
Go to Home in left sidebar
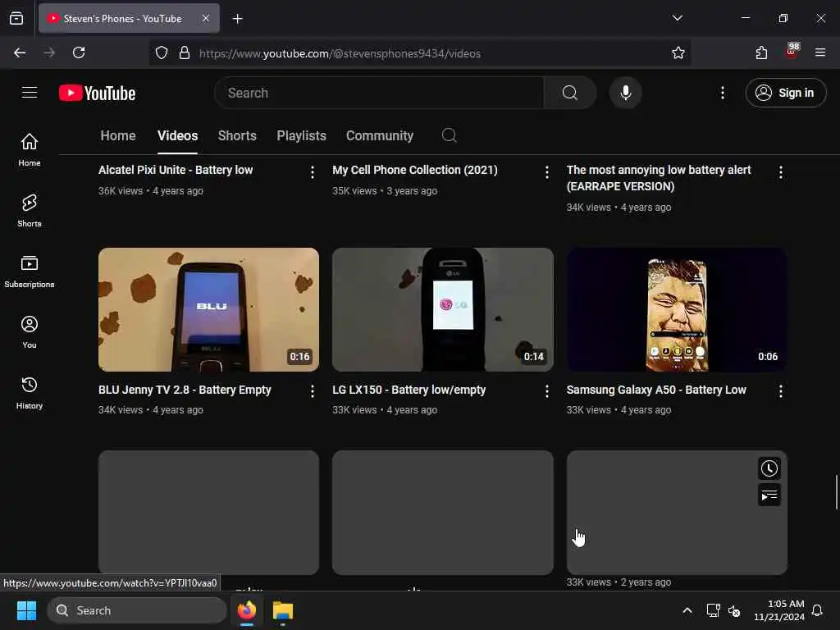coord(30,149)
